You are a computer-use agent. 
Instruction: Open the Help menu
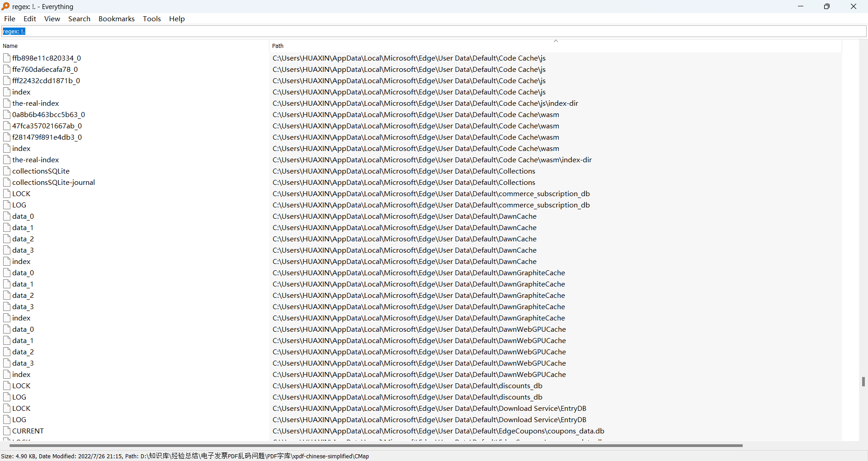[x=177, y=19]
